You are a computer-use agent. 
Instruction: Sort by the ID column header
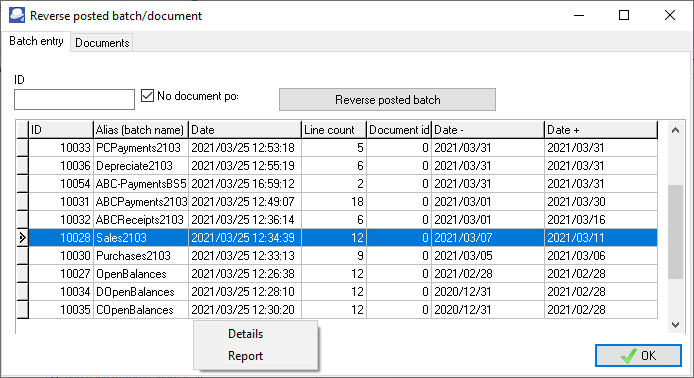point(61,130)
